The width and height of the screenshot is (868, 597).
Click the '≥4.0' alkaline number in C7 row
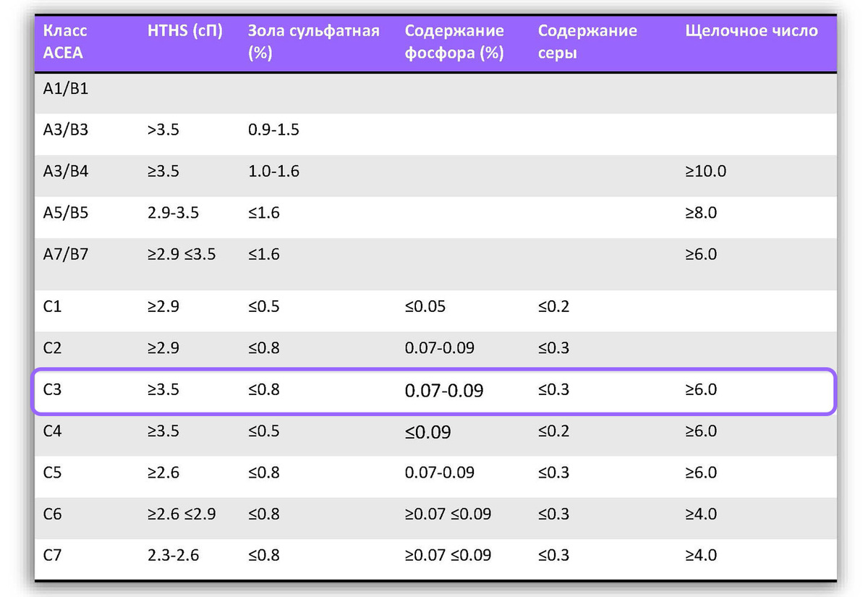(701, 555)
